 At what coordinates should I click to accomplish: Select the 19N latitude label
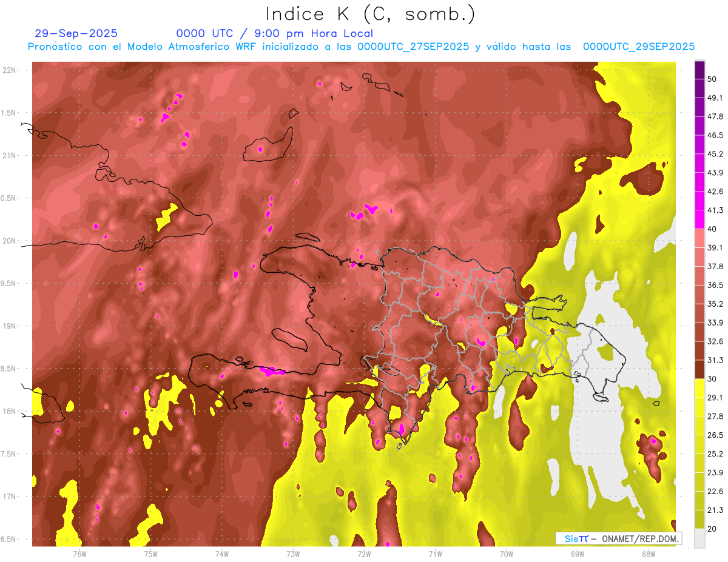[10, 326]
